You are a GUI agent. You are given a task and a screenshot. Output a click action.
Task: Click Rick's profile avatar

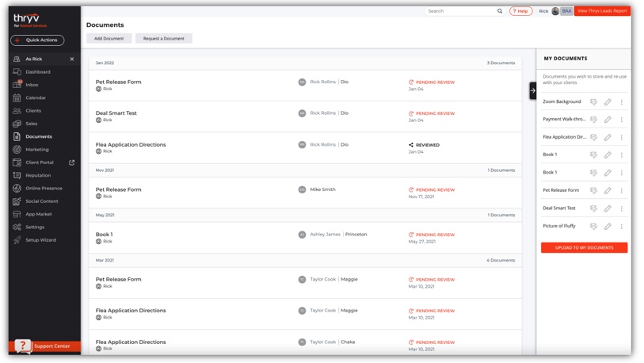(x=555, y=11)
